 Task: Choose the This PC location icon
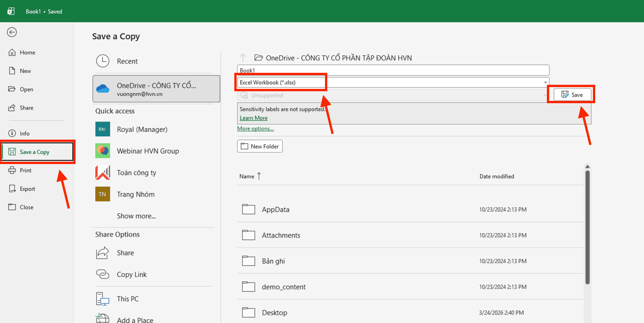click(x=103, y=299)
